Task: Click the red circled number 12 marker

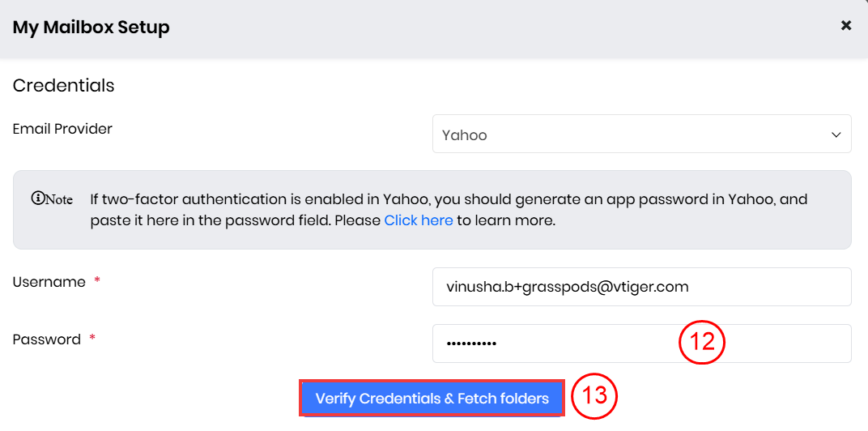Action: [701, 343]
